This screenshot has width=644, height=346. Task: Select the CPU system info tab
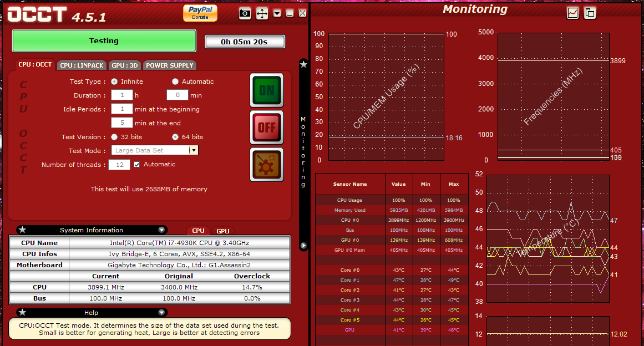point(199,231)
